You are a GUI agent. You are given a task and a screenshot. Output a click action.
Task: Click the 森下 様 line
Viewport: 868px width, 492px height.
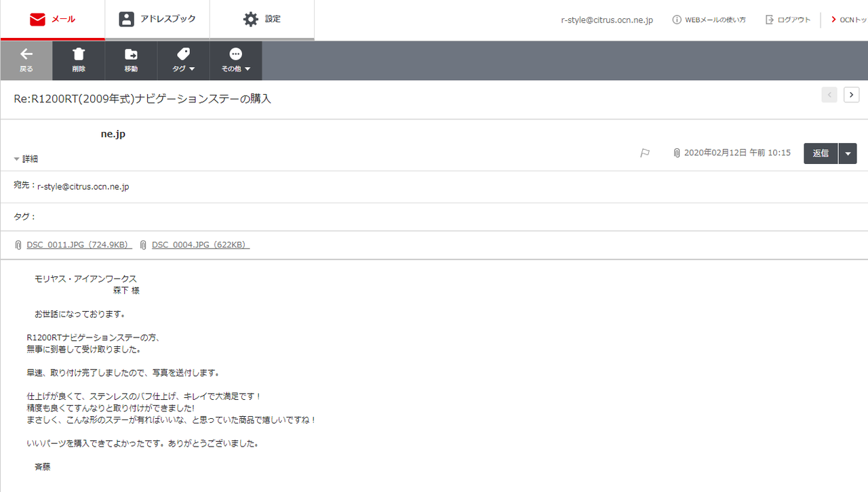126,290
